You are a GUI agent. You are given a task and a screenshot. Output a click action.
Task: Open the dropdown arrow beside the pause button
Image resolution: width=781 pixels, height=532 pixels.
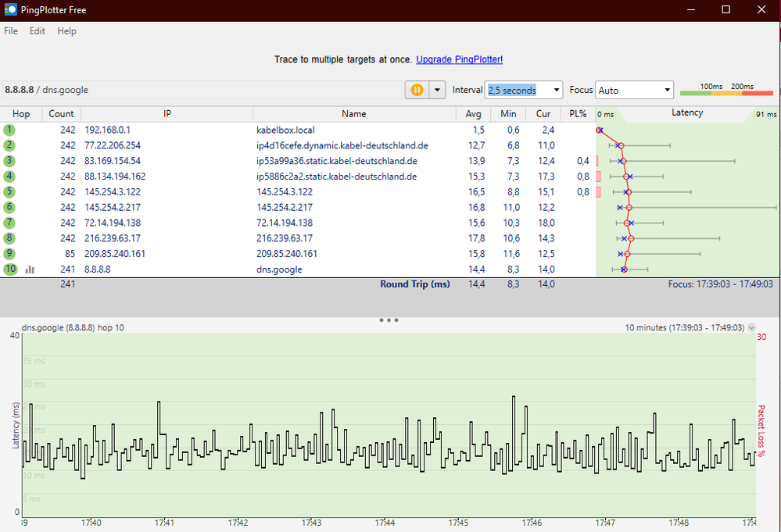(x=437, y=90)
